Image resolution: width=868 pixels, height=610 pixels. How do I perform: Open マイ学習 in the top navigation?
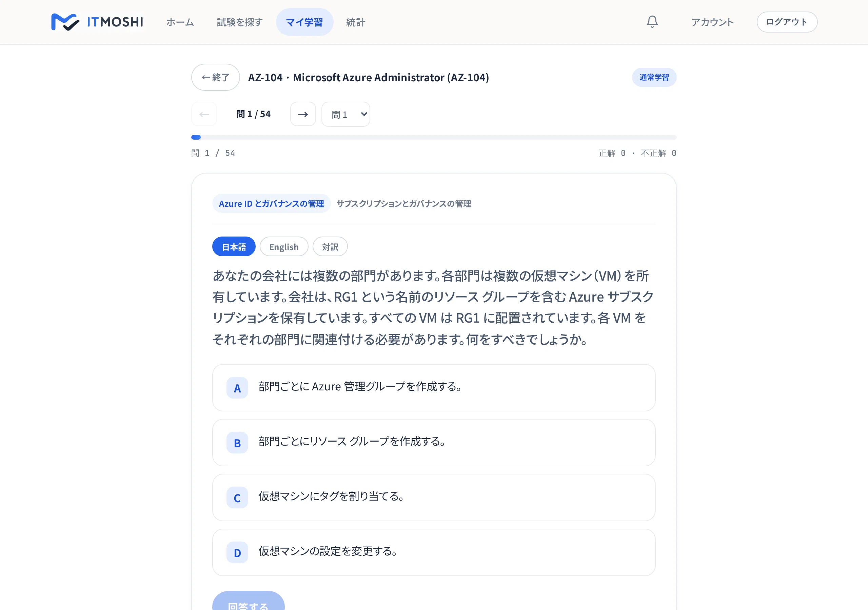click(x=304, y=22)
